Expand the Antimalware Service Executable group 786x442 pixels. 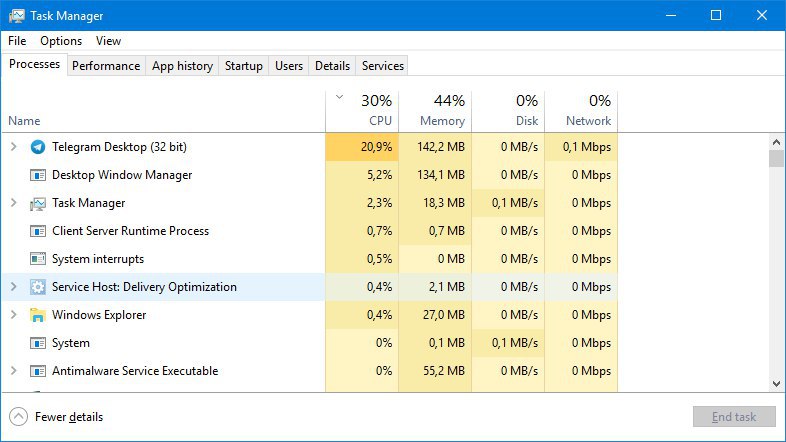14,371
